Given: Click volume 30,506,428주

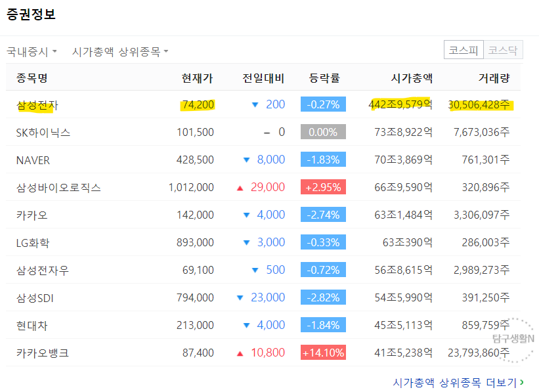Looking at the screenshot, I should [479, 104].
